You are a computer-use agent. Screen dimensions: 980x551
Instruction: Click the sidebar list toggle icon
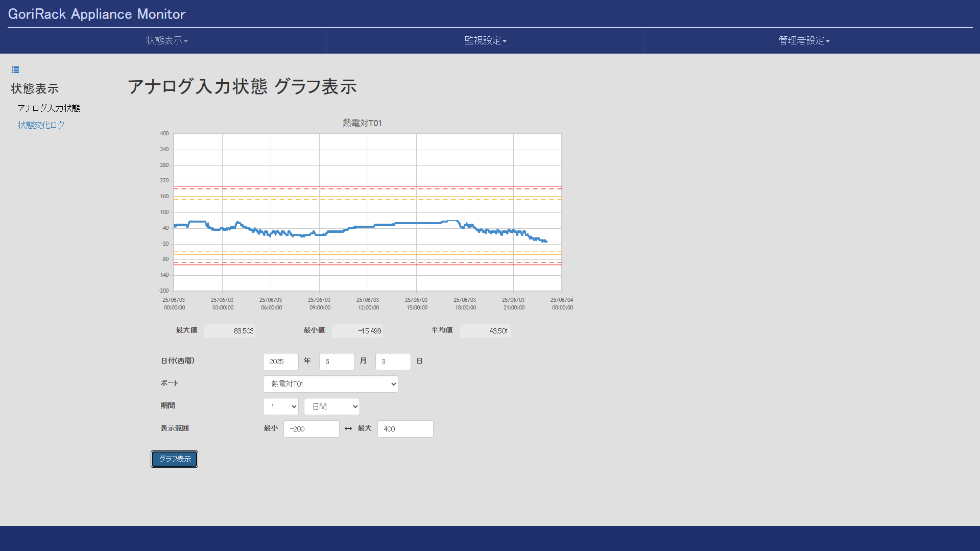click(15, 70)
